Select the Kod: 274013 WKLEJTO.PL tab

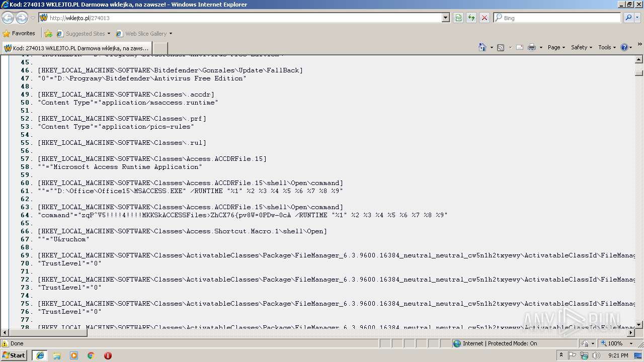pos(76,48)
